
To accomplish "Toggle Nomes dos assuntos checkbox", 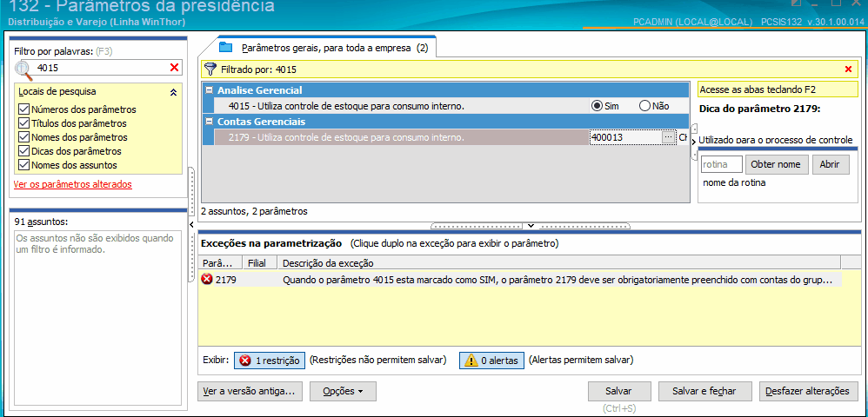I will click(23, 165).
